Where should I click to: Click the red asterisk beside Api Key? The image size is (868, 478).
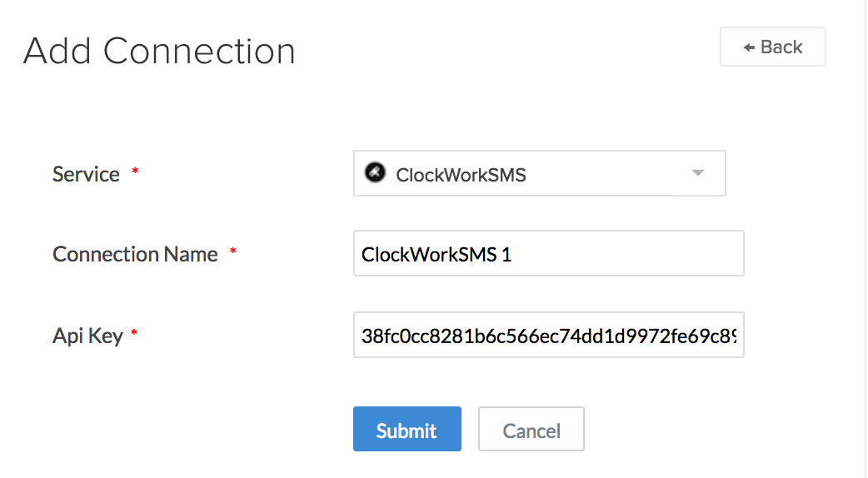134,334
